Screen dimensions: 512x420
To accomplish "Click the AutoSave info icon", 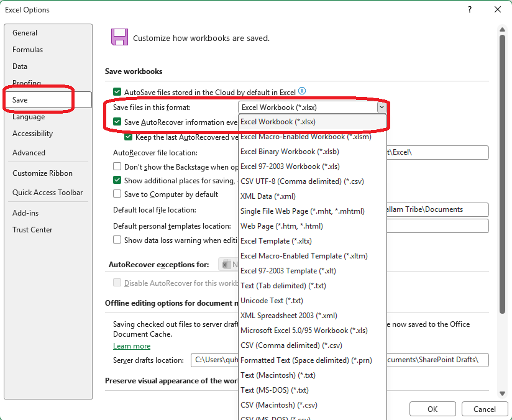I will tap(302, 91).
